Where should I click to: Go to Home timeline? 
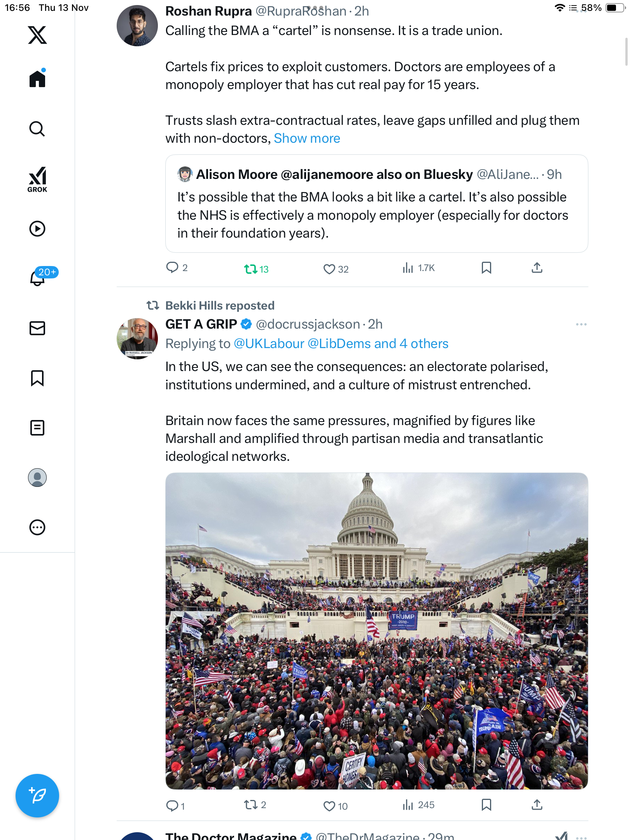coord(37,79)
